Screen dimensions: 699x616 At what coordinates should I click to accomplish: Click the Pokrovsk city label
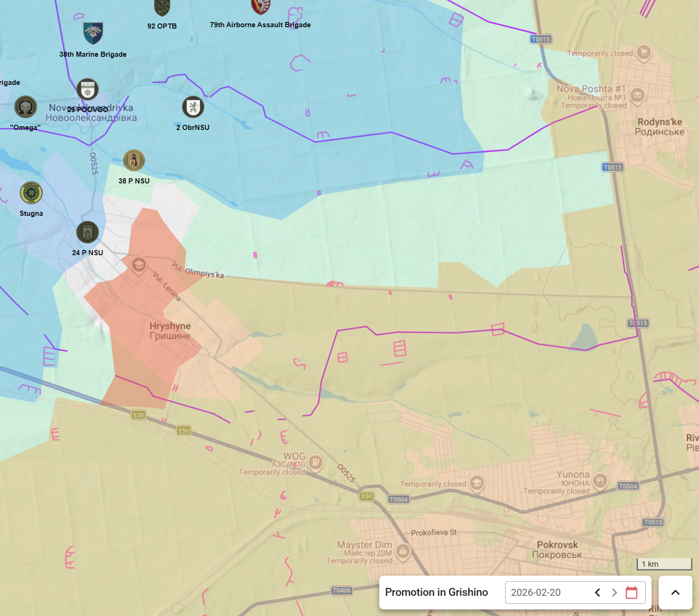coord(557,550)
